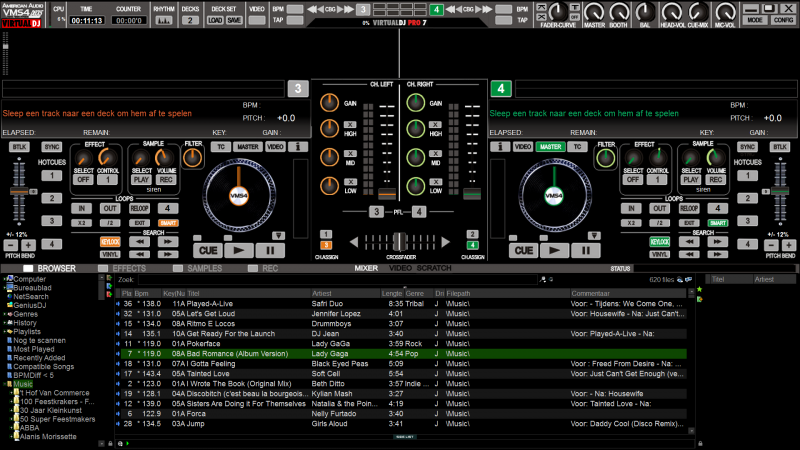800x450 pixels.
Task: Click crossfader left arrow
Action: click(354, 242)
